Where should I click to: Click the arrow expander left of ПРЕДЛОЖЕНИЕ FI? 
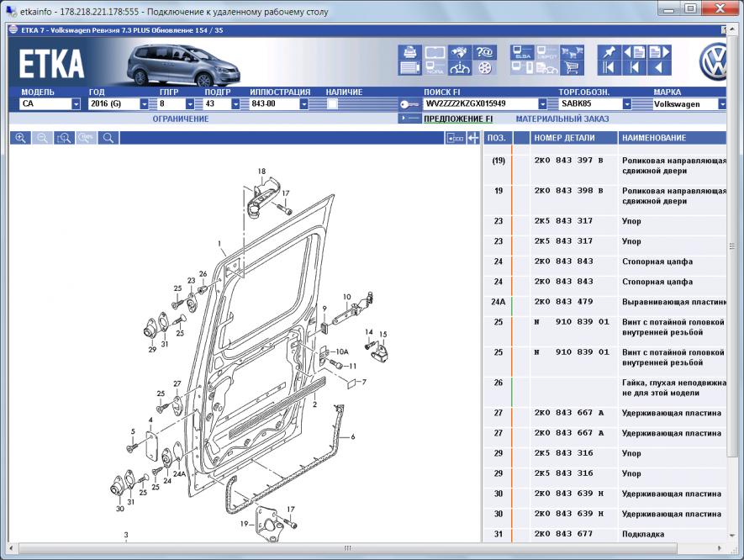(x=409, y=119)
